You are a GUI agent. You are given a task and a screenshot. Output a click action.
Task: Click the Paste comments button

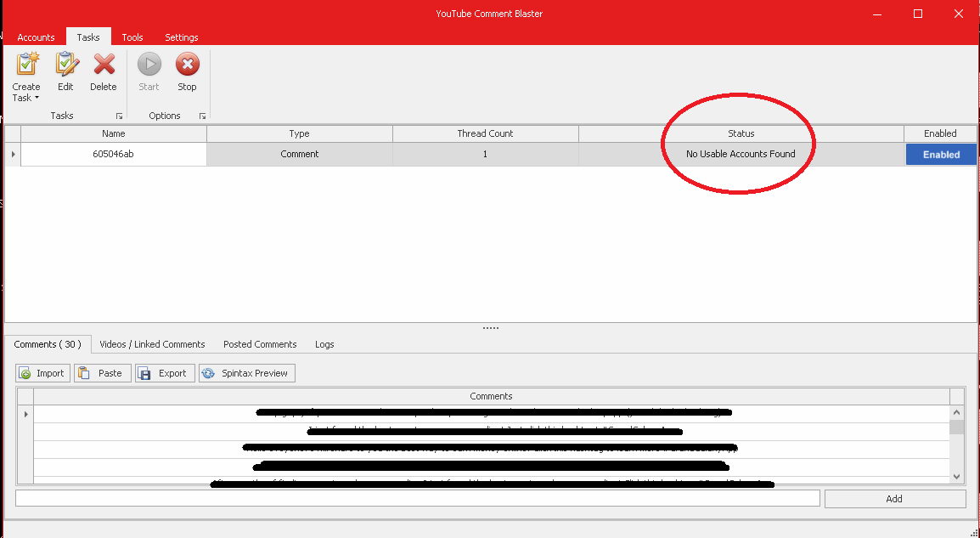103,373
